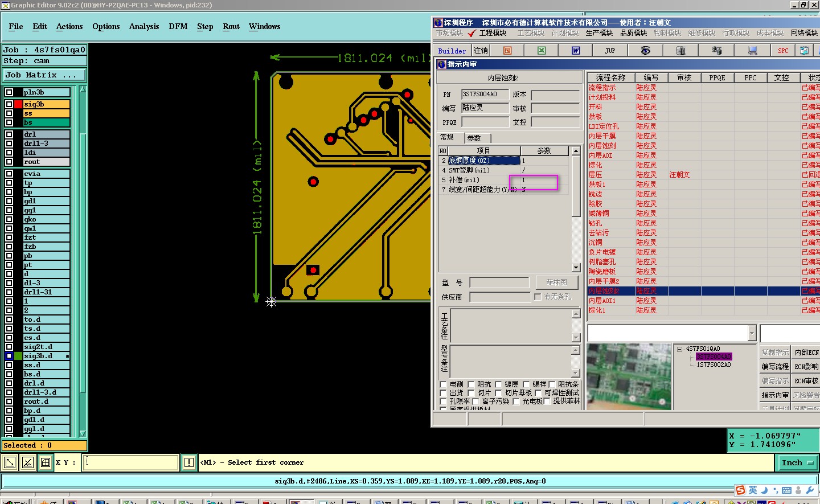The image size is (820, 504).
Task: Click the orange window toolbar icon
Action: 507,51
